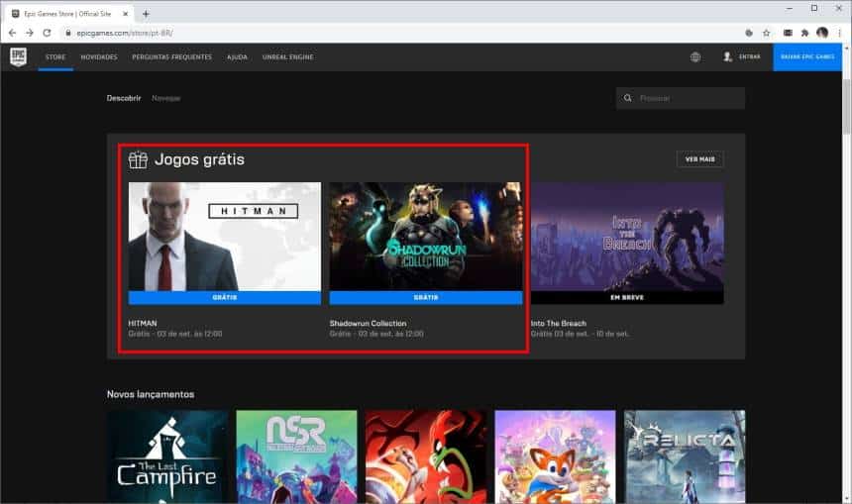This screenshot has height=504, width=852.
Task: Click the Novos lançamentos heading
Action: [151, 394]
